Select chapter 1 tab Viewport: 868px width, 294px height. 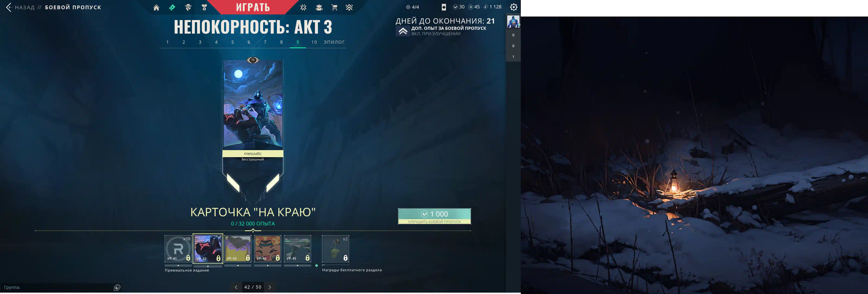pos(167,42)
